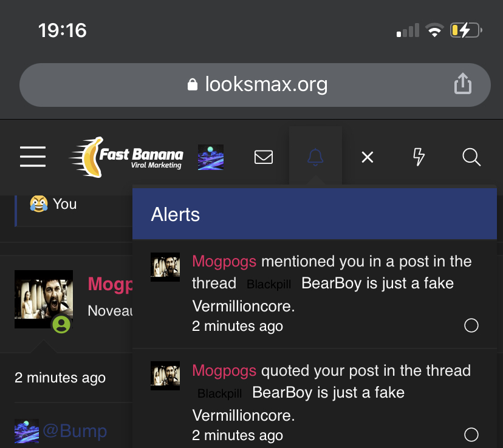
Task: Open the envelope inbox icon
Action: click(264, 157)
